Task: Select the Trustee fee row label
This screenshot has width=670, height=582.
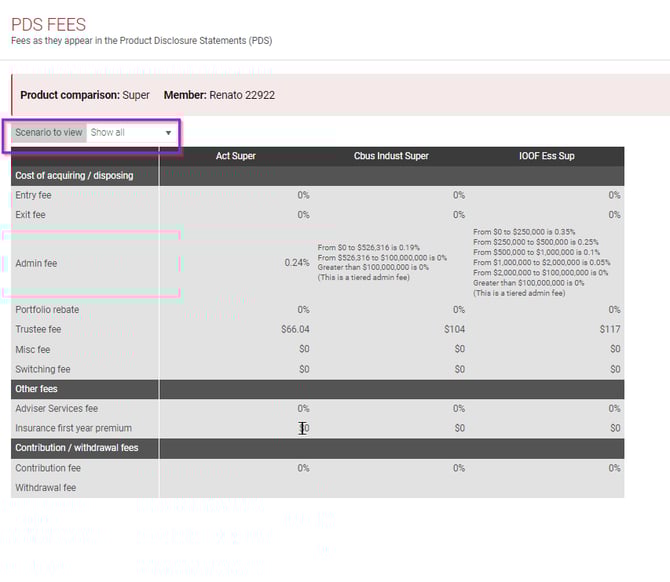Action: (x=38, y=329)
